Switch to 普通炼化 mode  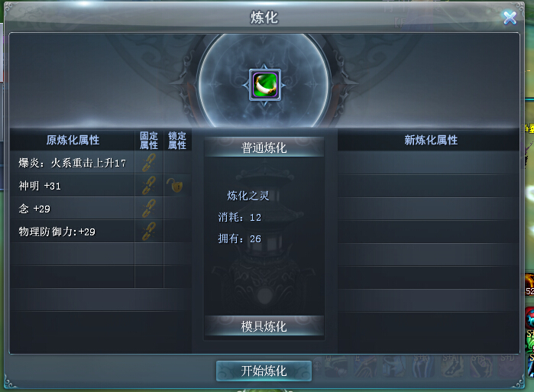(264, 147)
